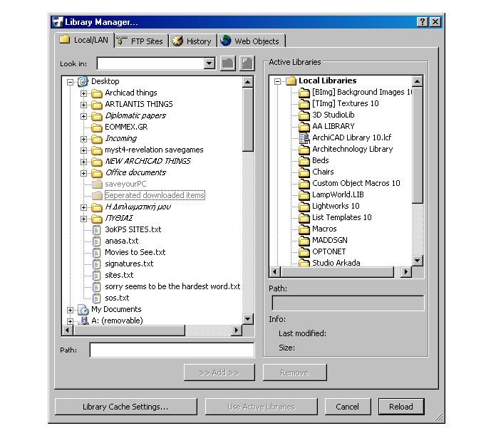Click the help question mark button
486x448 pixels.
(x=422, y=22)
